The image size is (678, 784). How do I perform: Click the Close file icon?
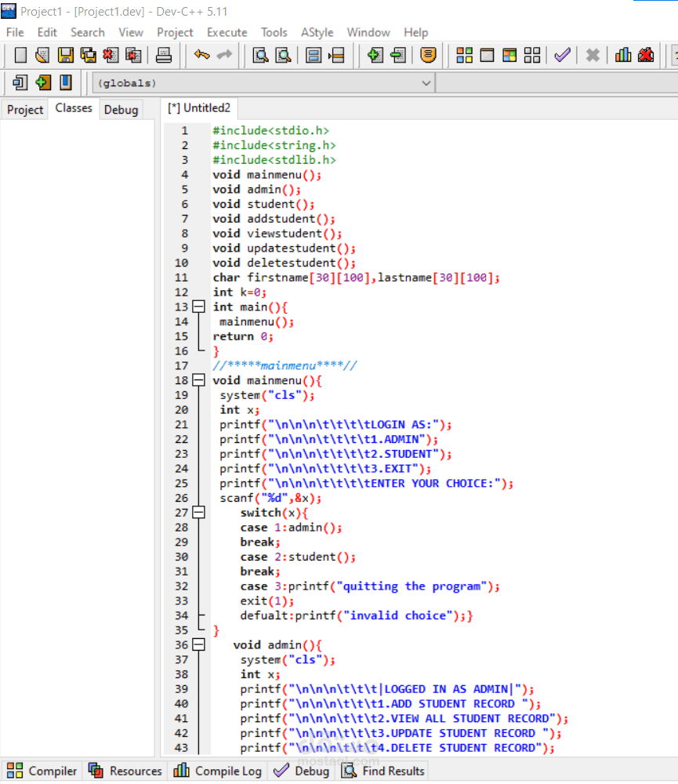point(111,55)
